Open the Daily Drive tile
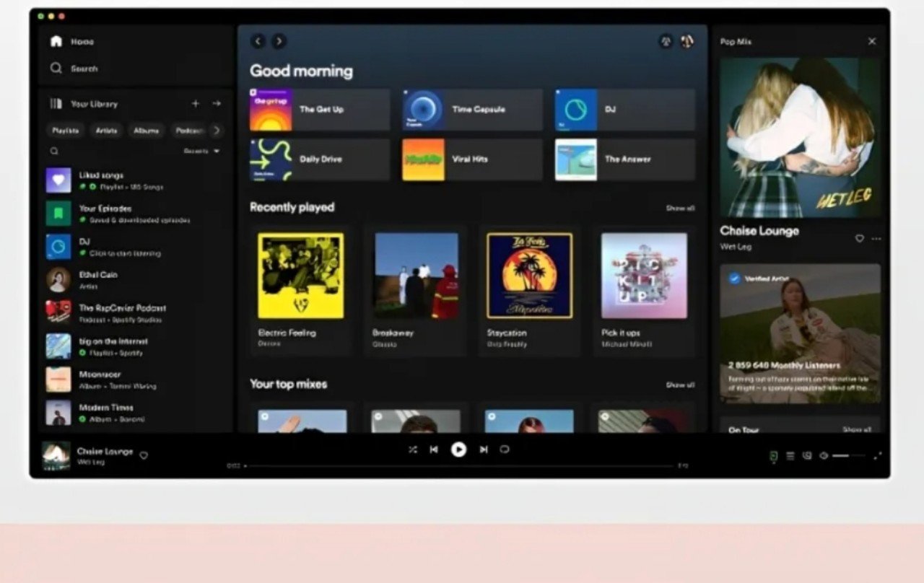The image size is (924, 583). point(320,159)
